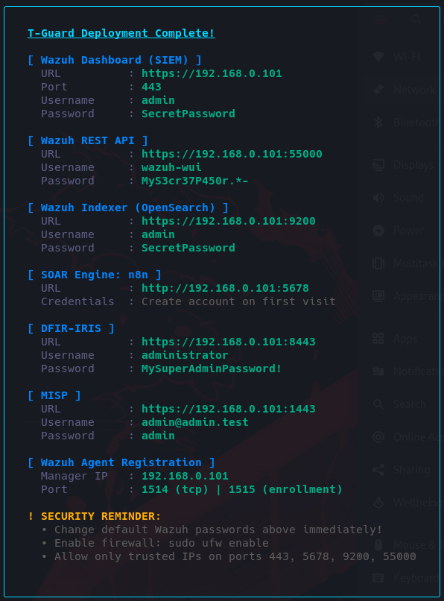Screen dimensions: 444x601
Task: Select 'Create account on first visit' text
Action: point(238,302)
